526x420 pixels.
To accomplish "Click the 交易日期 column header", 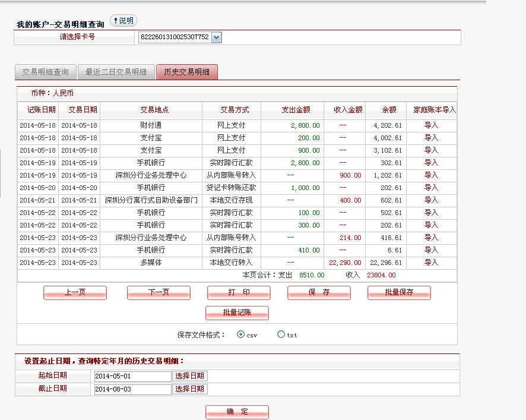I will (x=83, y=110).
